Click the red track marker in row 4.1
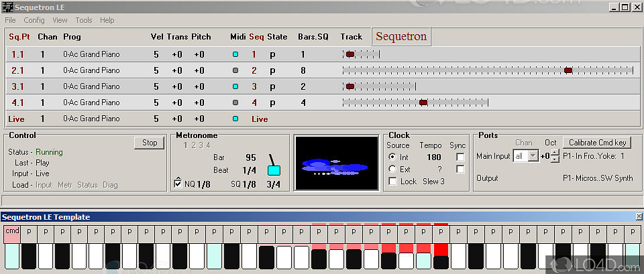 [x=423, y=102]
